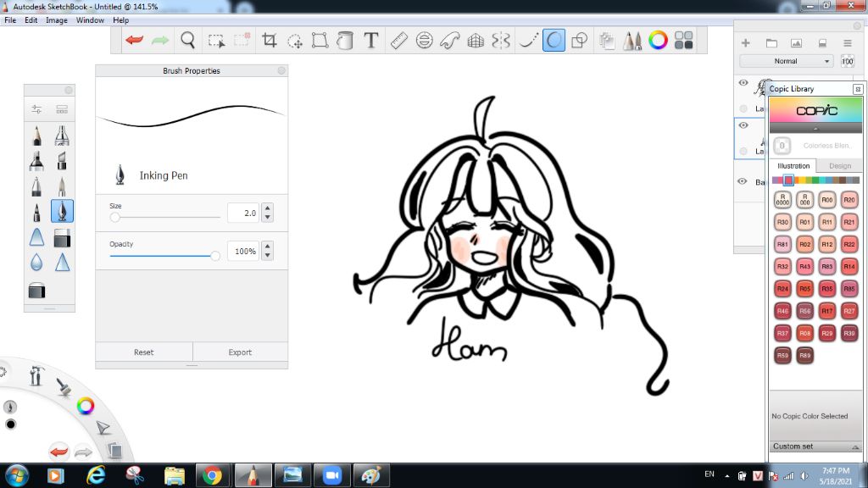Select the highlighted Inking Pen brush
Image resolution: width=868 pixels, height=488 pixels.
tap(62, 211)
